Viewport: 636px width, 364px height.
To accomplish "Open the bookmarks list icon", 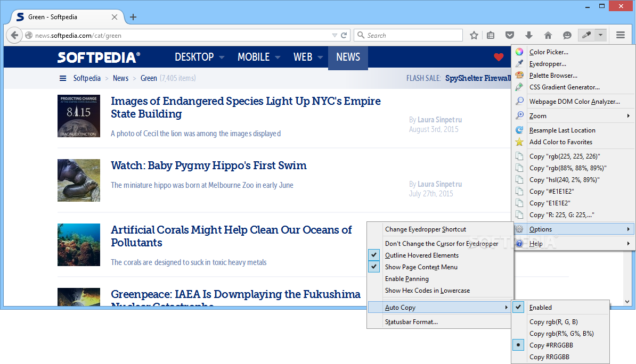I will click(x=491, y=35).
